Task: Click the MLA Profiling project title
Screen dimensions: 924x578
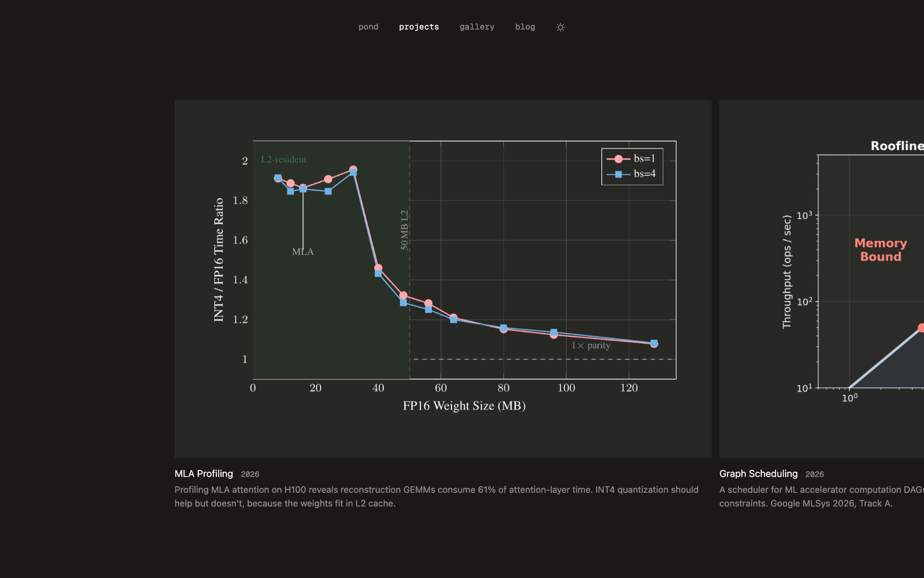Action: (x=204, y=474)
